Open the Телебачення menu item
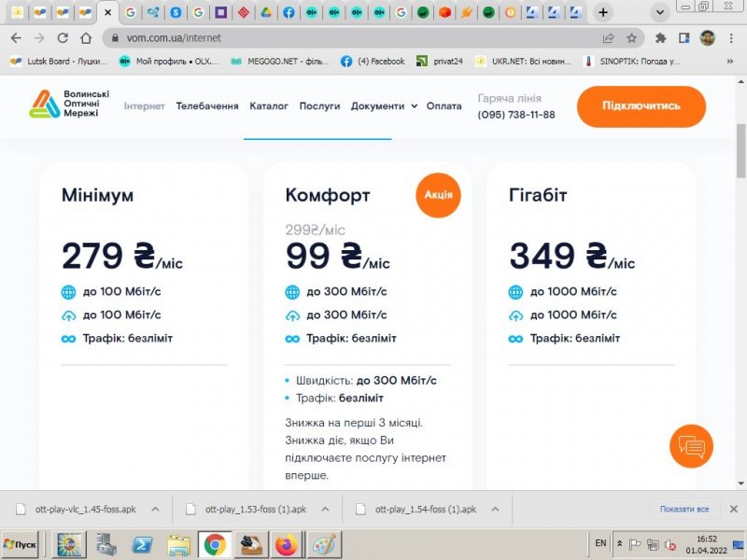This screenshot has height=560, width=747. click(x=207, y=106)
